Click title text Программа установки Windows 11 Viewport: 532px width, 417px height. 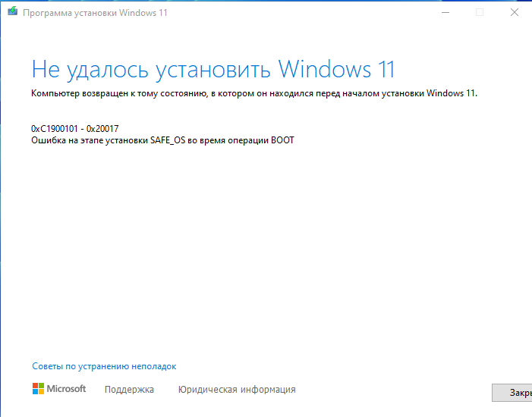95,13
